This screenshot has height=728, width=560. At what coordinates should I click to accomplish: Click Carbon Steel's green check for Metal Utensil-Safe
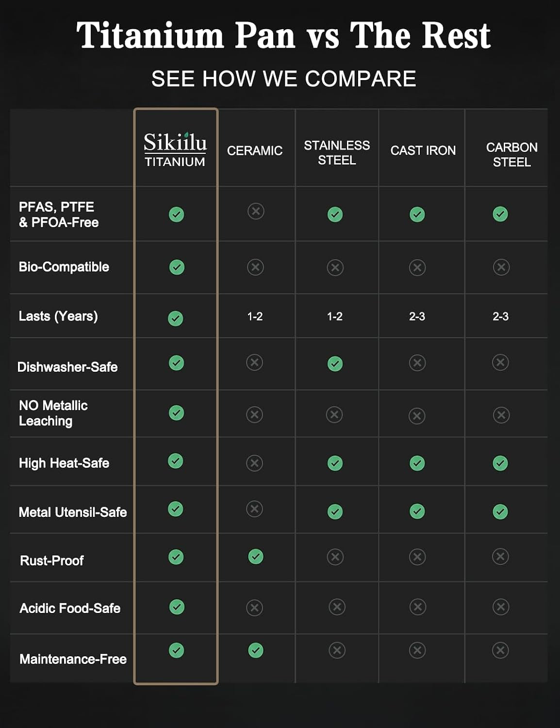[500, 512]
